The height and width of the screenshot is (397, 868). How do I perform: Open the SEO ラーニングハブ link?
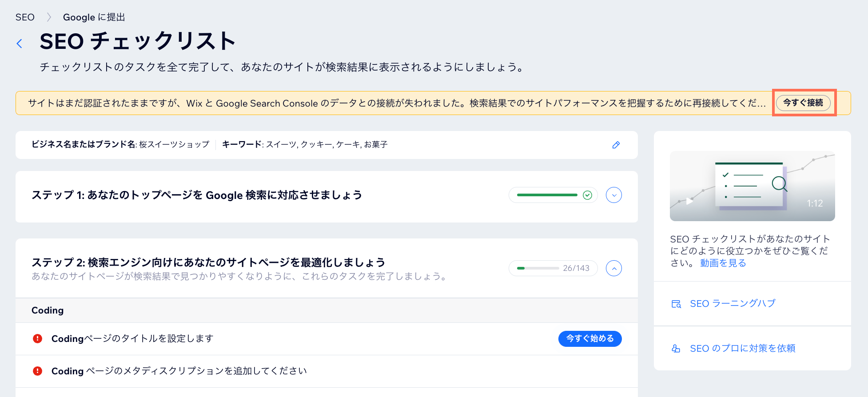(732, 304)
